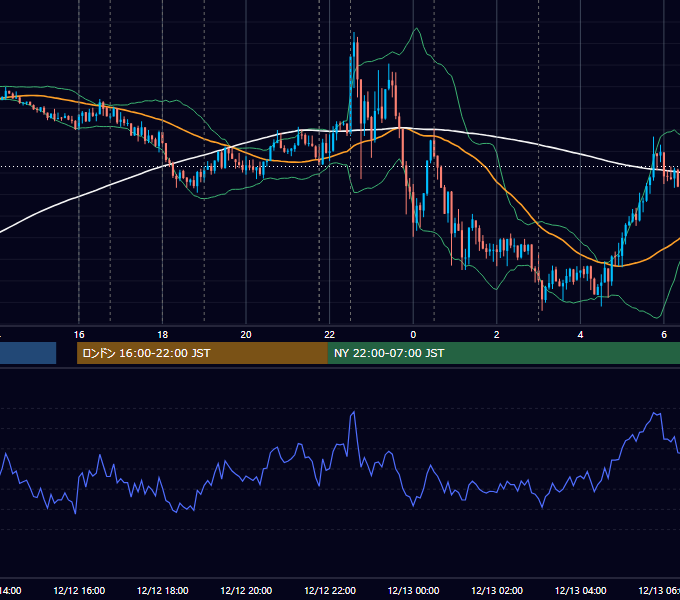Screen dimensions: 680x600
Task: Select the 12/13 00:00 date label
Action: [413, 591]
